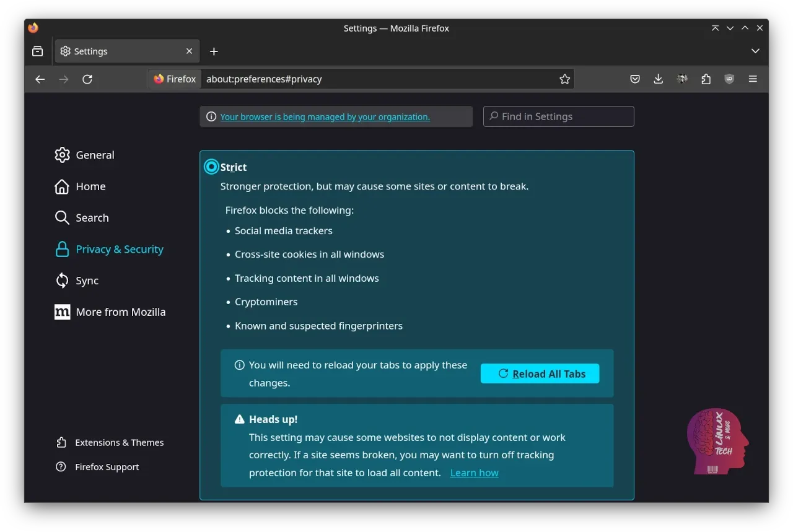Click the Sync arrows icon in sidebar

coord(62,281)
